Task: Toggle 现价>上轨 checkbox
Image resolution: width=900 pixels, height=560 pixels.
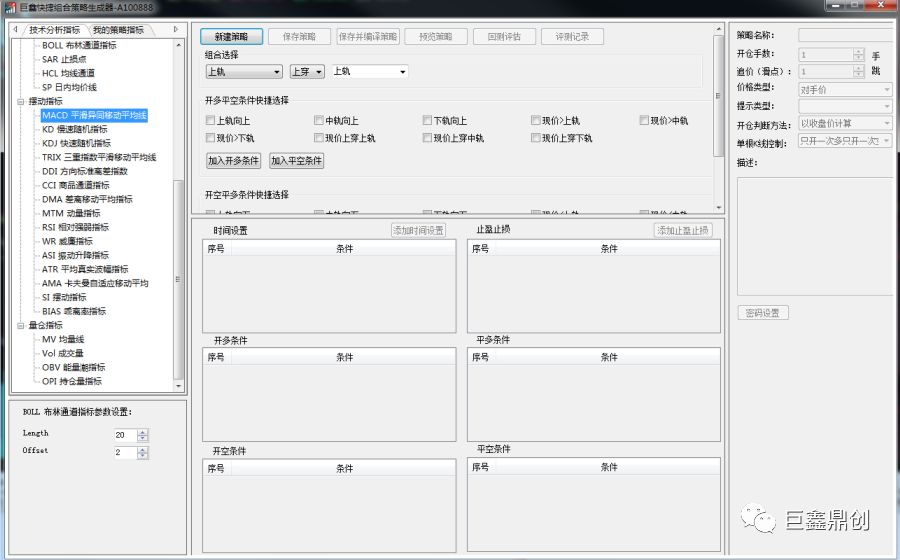Action: [x=536, y=120]
